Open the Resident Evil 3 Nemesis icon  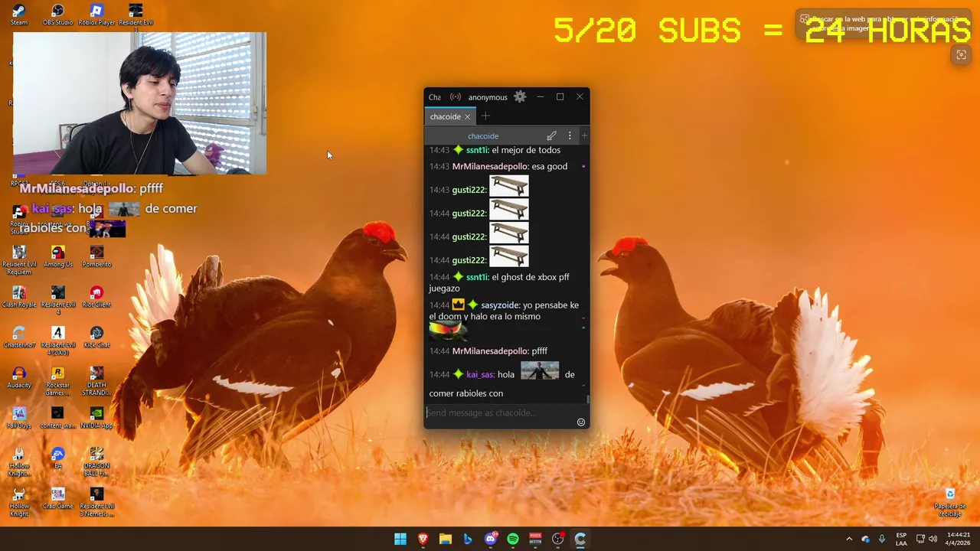pyautogui.click(x=96, y=502)
